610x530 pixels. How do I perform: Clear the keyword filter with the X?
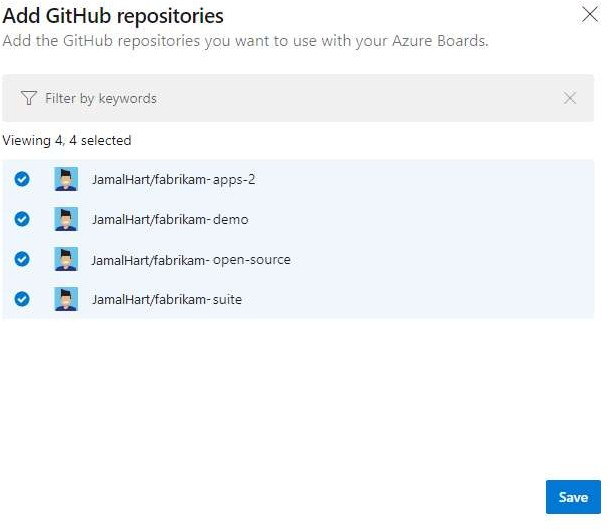(x=570, y=98)
